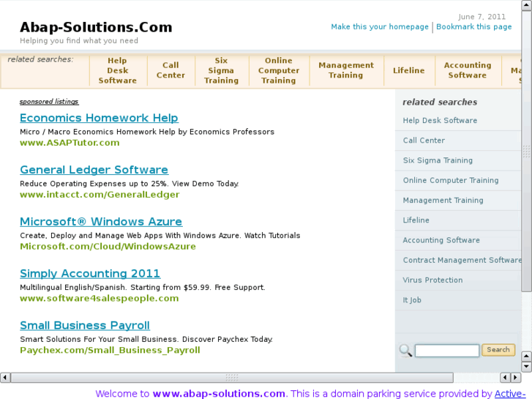Click the June 7, 2011 date text
The image size is (532, 399).
point(482,17)
